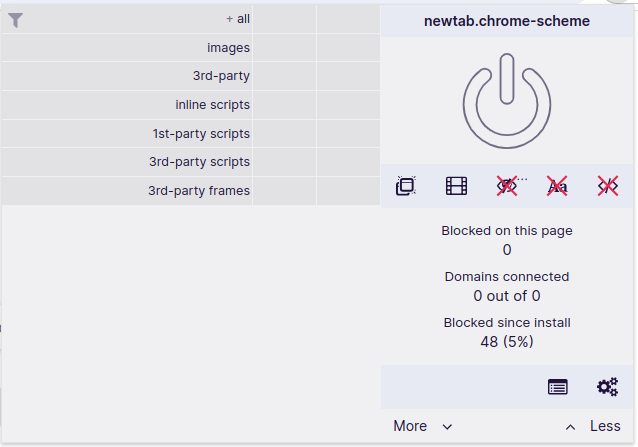Set local rule cell for images
638x447 pixels.
(x=348, y=48)
